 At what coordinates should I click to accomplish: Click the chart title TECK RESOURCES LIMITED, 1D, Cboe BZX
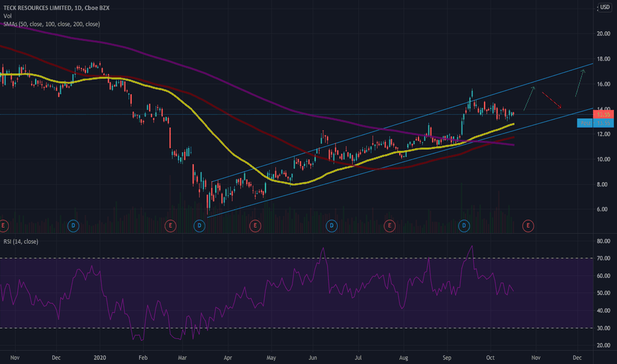click(x=56, y=8)
